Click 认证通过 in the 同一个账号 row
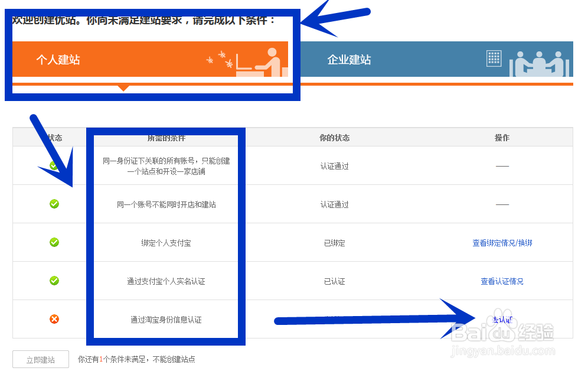This screenshot has width=588, height=371. 335,204
